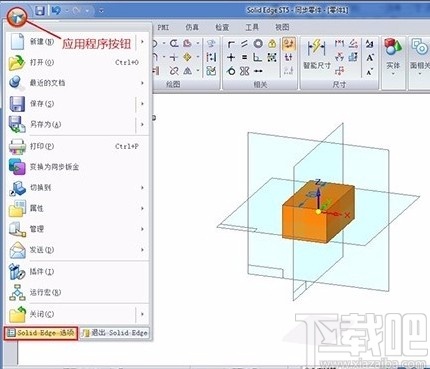Click the yellow steering wheel origin knob
The image size is (430, 369).
(318, 212)
